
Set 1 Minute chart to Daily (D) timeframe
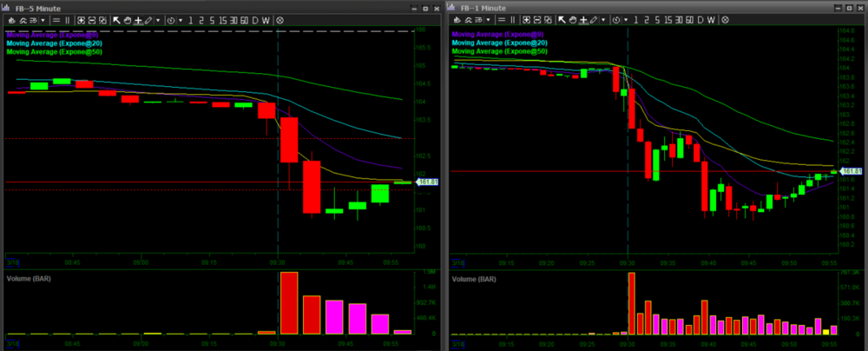point(700,19)
